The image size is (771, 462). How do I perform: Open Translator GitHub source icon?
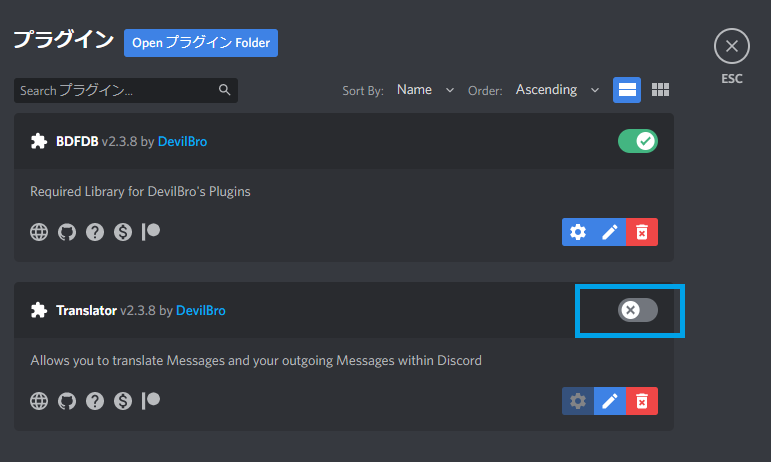coord(67,401)
